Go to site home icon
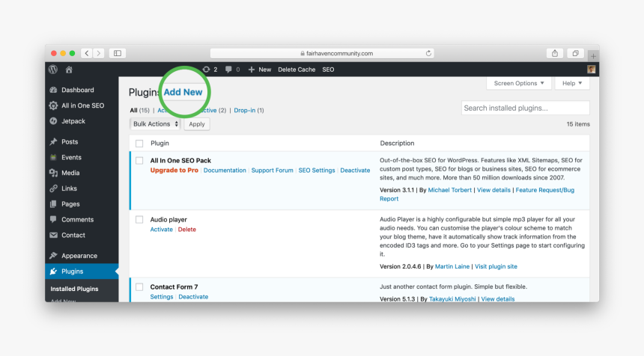 [x=69, y=70]
